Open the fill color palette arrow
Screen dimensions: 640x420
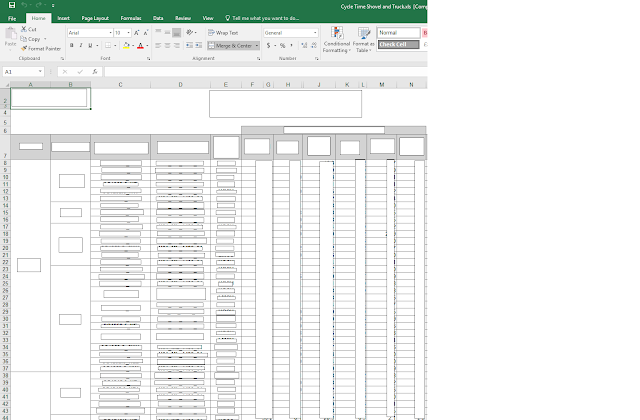tap(133, 45)
